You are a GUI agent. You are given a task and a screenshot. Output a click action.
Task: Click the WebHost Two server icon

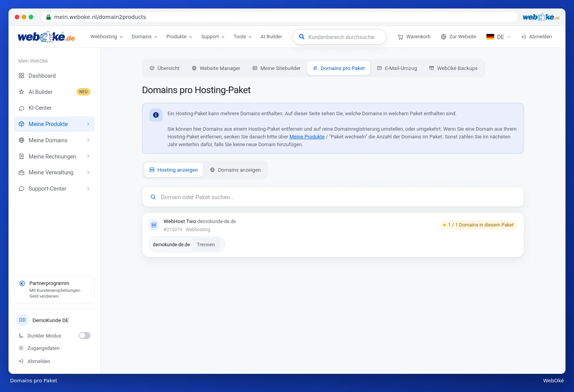coord(154,225)
